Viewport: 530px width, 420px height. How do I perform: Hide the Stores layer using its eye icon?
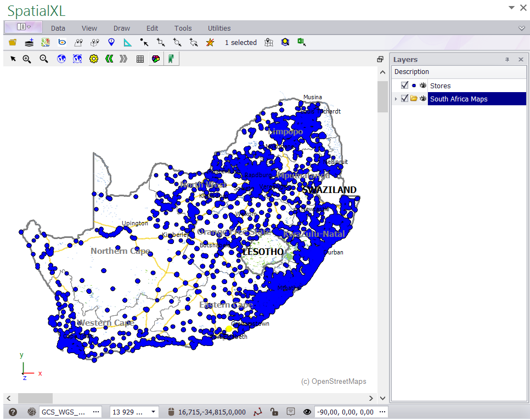coord(422,86)
